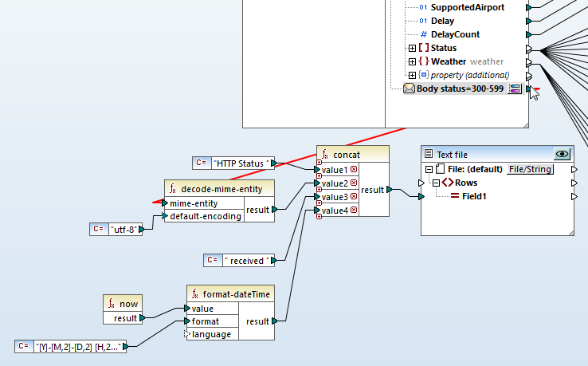Viewport: 588px width, 366px height.
Task: Click the "utf-8" constant icon
Action: point(99,229)
